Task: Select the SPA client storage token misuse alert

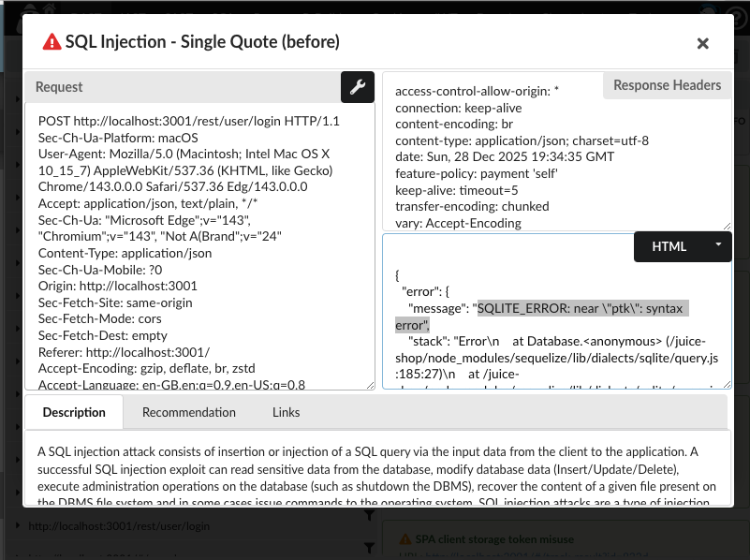Action: coord(496,538)
